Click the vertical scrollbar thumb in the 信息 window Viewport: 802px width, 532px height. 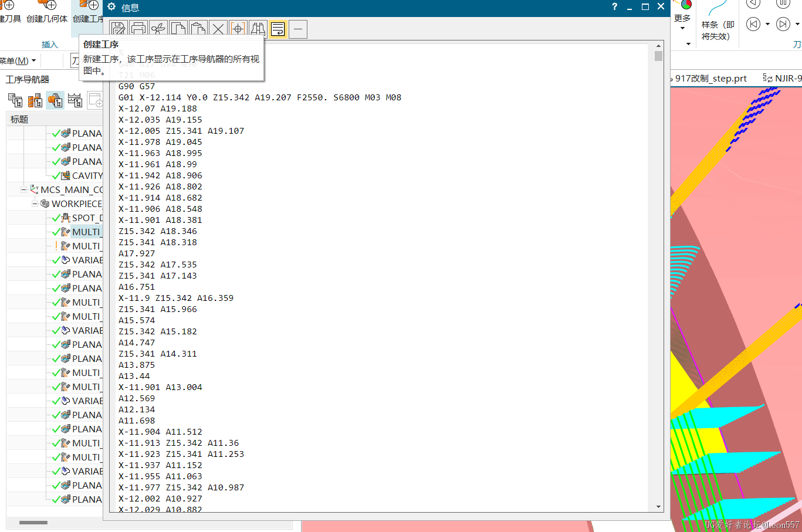pos(658,56)
